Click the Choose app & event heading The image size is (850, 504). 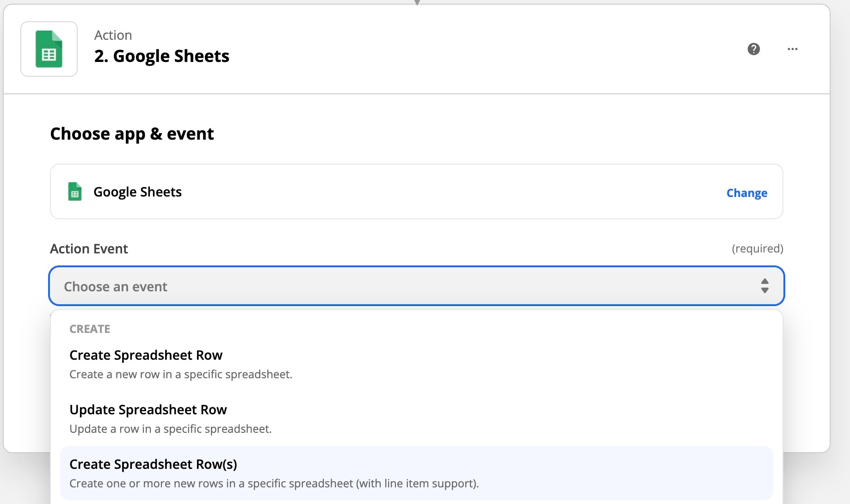(132, 134)
